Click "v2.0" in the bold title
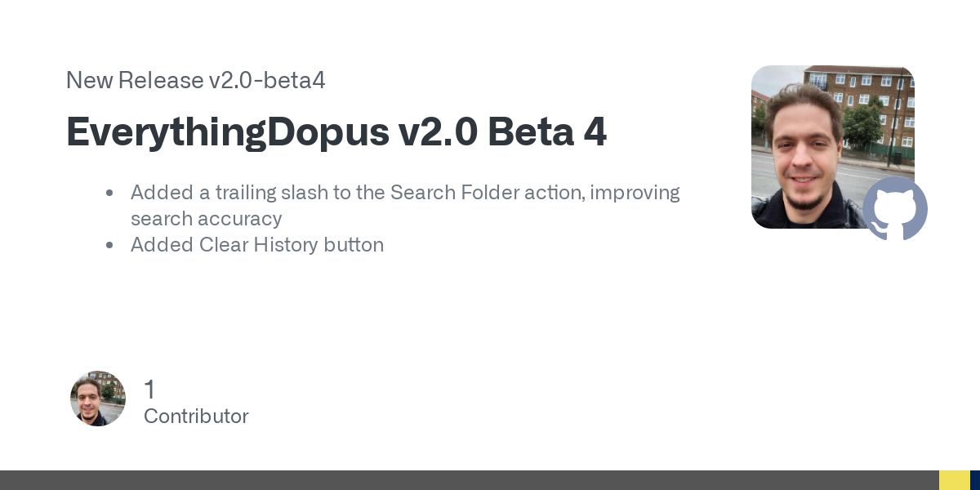The image size is (980, 490). point(438,132)
